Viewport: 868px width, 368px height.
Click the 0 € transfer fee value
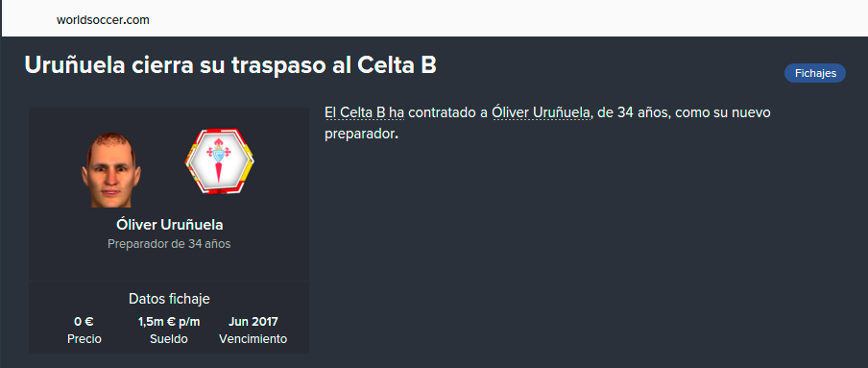click(x=84, y=322)
